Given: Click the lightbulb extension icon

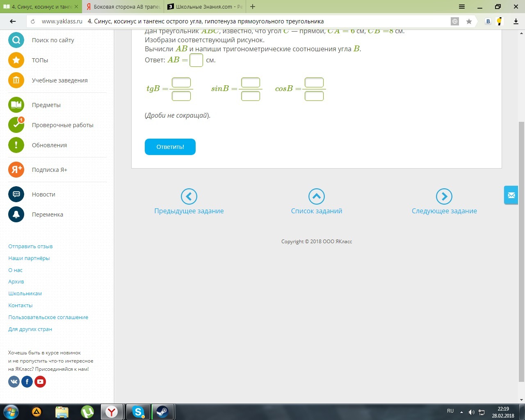Looking at the screenshot, I should click(500, 21).
